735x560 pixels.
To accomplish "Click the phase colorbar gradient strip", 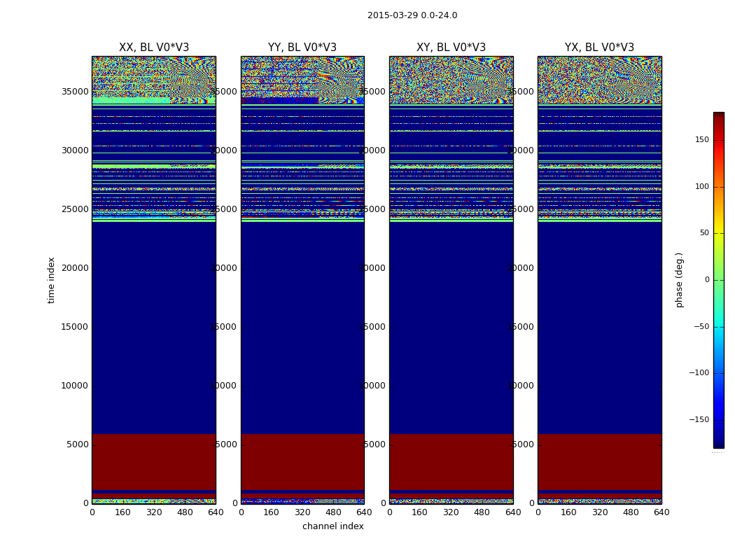I will tap(718, 280).
